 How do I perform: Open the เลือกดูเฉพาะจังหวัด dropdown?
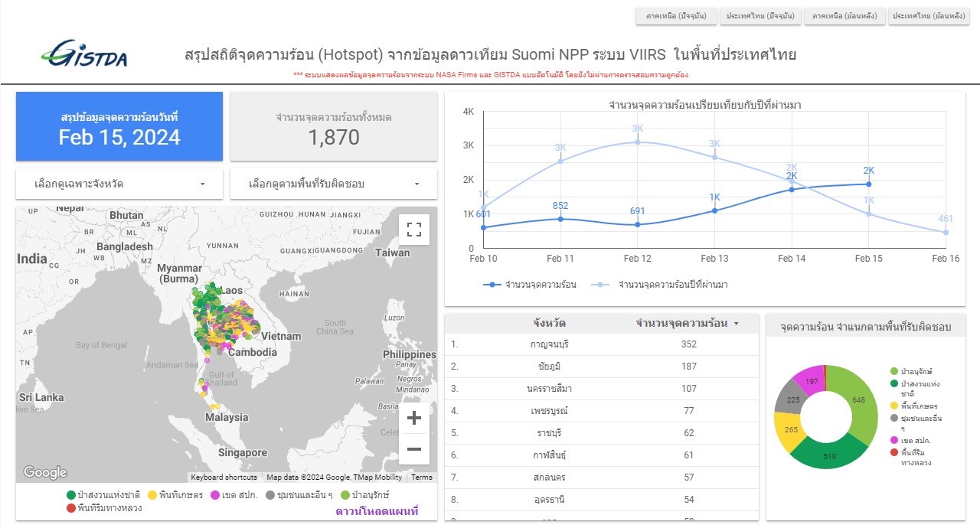119,184
